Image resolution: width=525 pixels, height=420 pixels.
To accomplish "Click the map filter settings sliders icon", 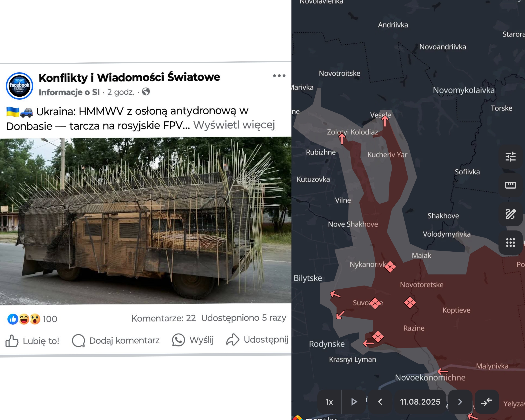I will tap(510, 157).
